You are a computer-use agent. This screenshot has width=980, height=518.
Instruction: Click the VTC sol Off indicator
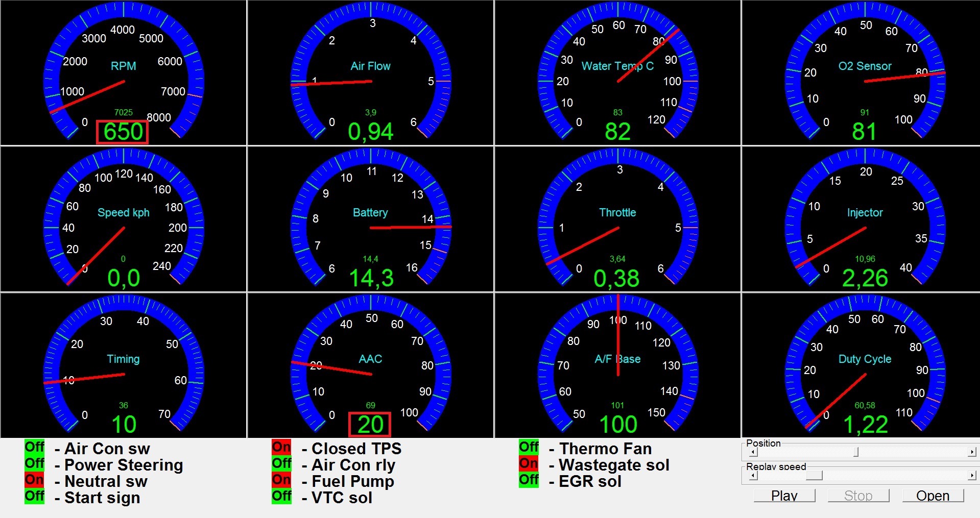282,496
